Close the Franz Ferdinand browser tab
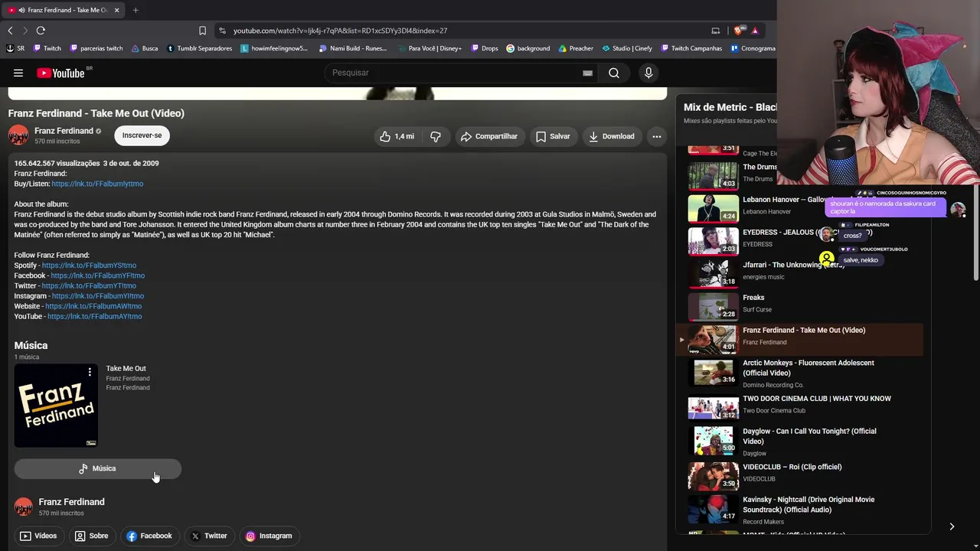Image resolution: width=980 pixels, height=551 pixels. 117,10
